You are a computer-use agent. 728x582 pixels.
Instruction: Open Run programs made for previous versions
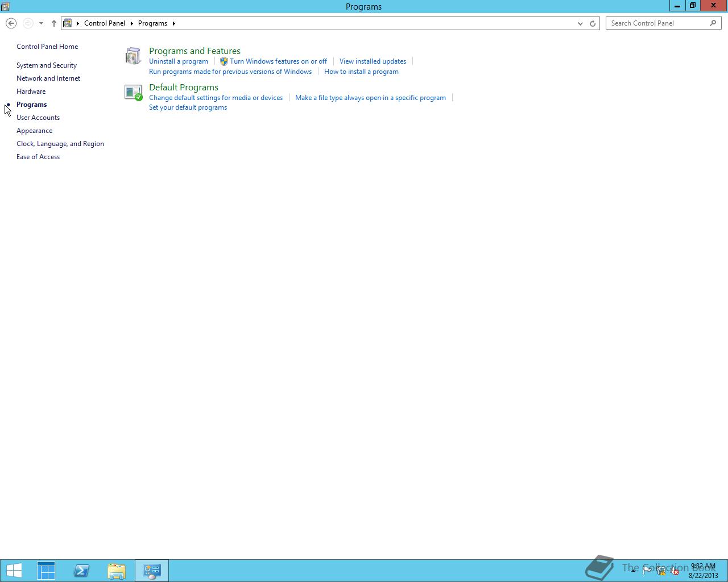[230, 72]
